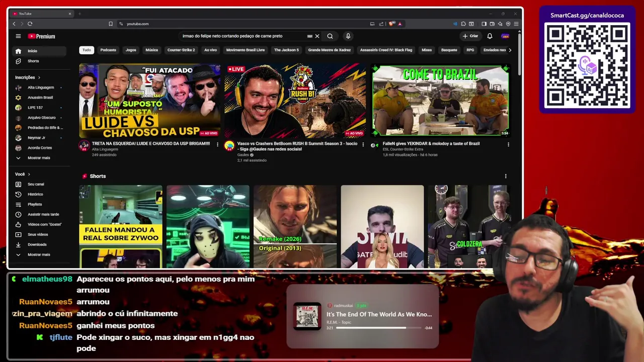Reload the page in the browser
Image resolution: width=644 pixels, height=362 pixels.
30,24
